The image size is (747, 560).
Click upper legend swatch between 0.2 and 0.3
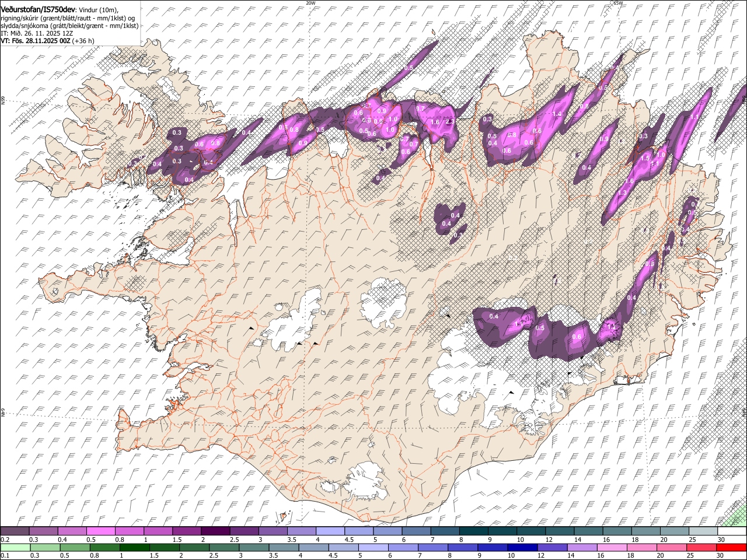pyautogui.click(x=15, y=531)
